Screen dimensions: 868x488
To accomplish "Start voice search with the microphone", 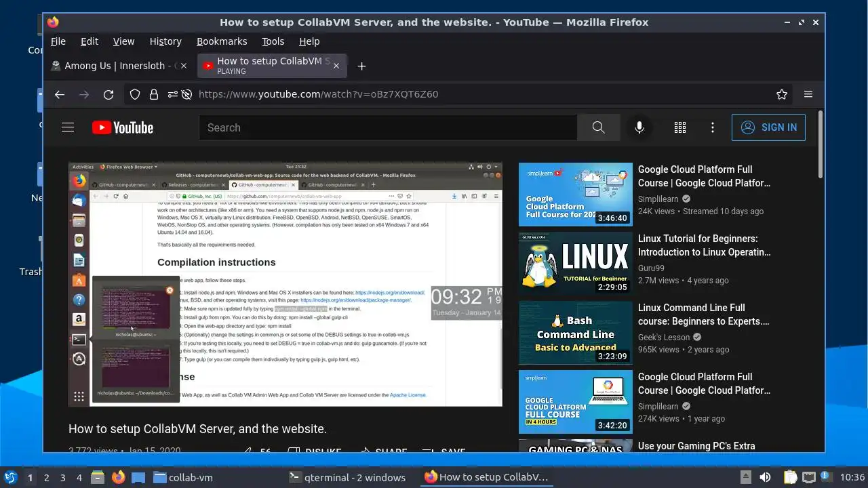I will pos(639,127).
